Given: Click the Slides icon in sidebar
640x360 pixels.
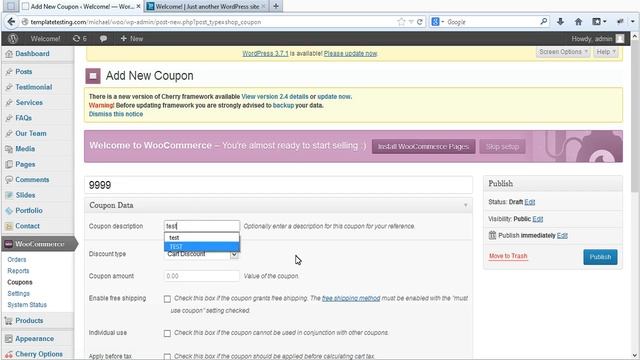Looking at the screenshot, I should 9,195.
